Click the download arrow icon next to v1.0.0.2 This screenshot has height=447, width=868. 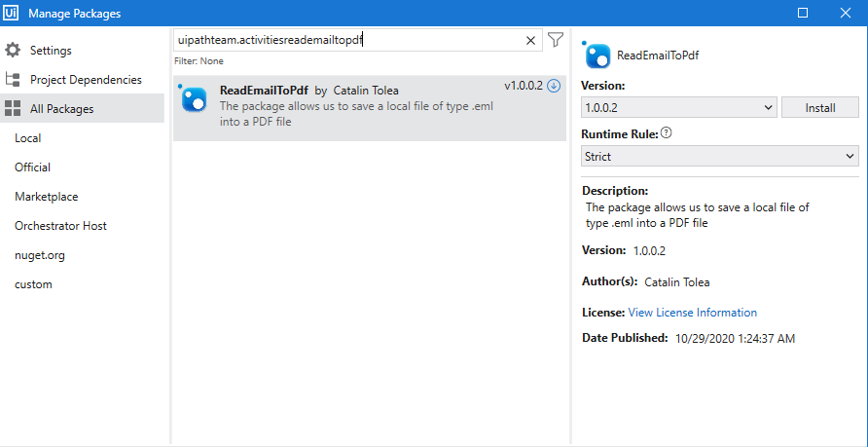pyautogui.click(x=554, y=86)
